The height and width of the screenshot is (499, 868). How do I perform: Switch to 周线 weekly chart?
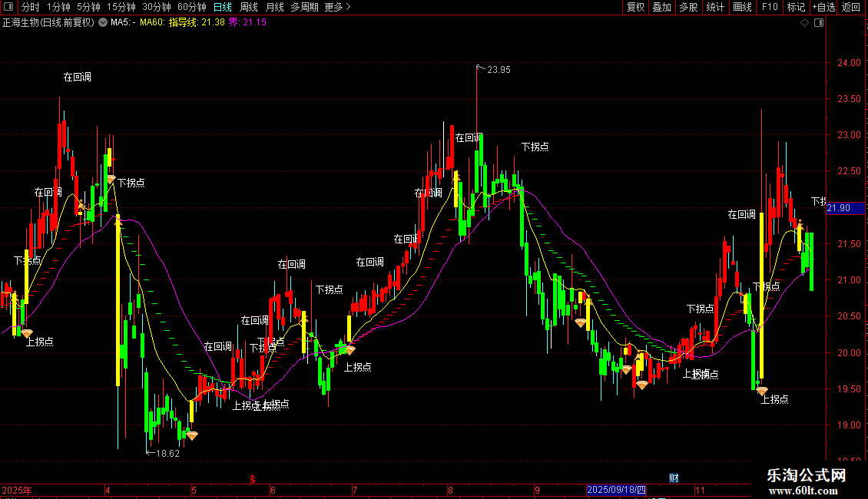(249, 7)
